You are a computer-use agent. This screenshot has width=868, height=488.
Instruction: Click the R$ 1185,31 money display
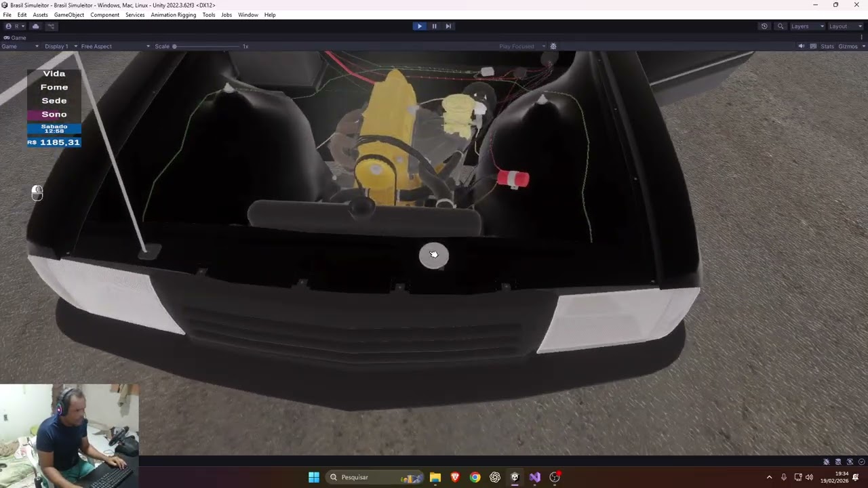click(54, 142)
